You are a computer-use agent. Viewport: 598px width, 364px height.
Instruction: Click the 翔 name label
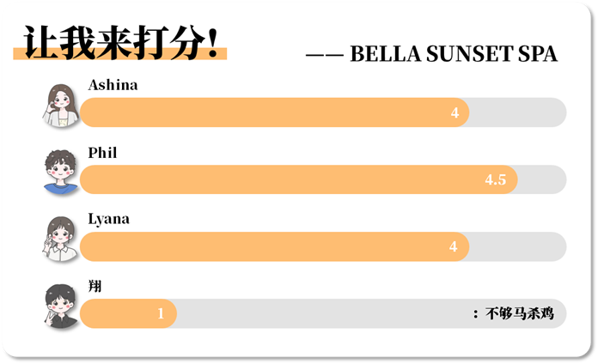tap(95, 286)
